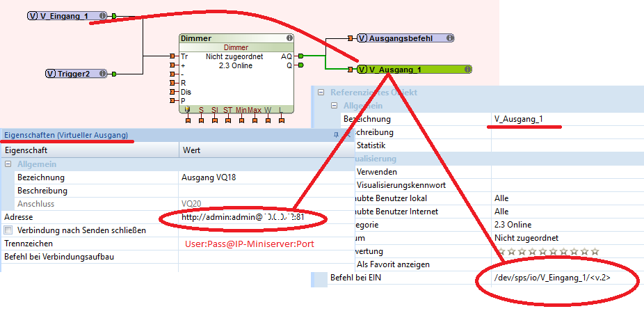Click the W parameter connector below Dimmer
The width and height of the screenshot is (644, 318).
[x=268, y=120]
